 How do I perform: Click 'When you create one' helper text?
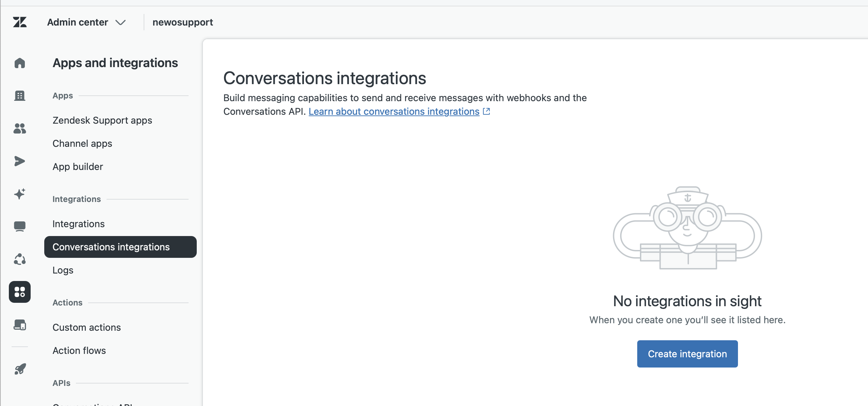(x=687, y=320)
